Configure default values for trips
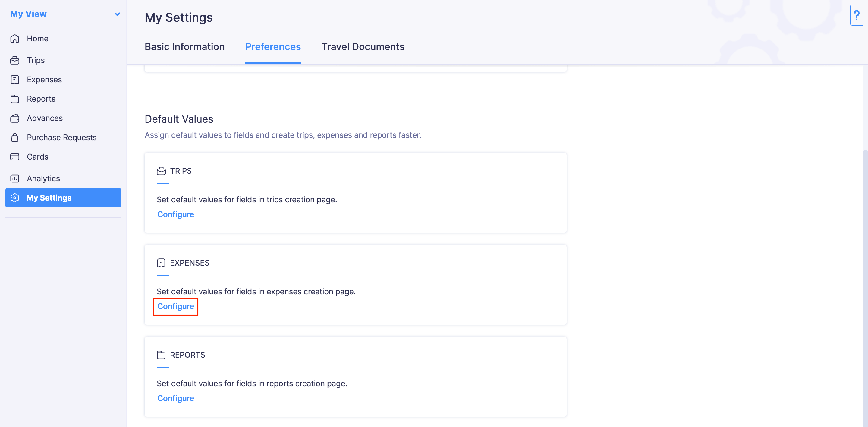Image resolution: width=868 pixels, height=427 pixels. [x=175, y=214]
